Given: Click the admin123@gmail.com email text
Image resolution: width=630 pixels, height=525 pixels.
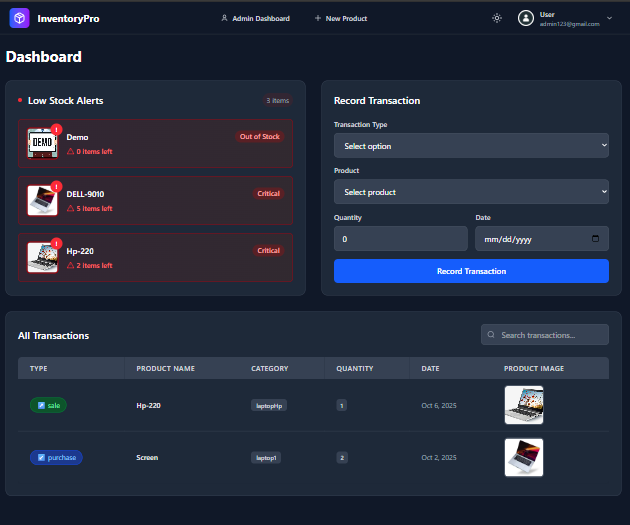Looking at the screenshot, I should pos(569,24).
